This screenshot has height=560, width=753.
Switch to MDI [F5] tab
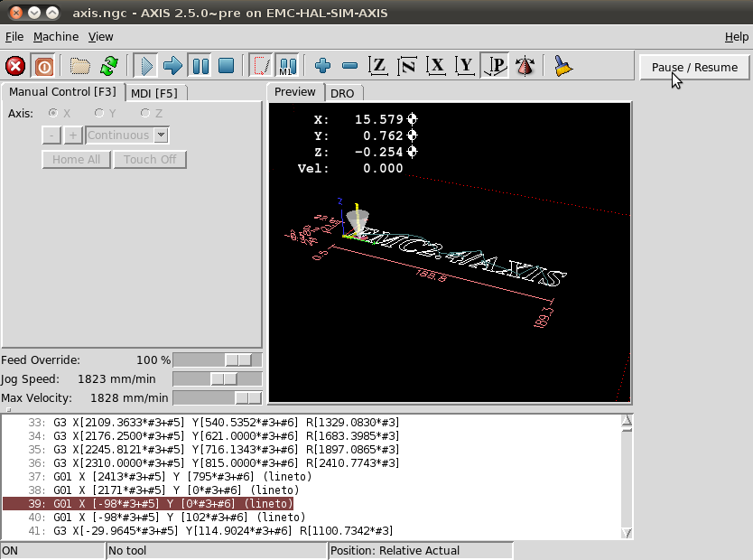coord(154,93)
